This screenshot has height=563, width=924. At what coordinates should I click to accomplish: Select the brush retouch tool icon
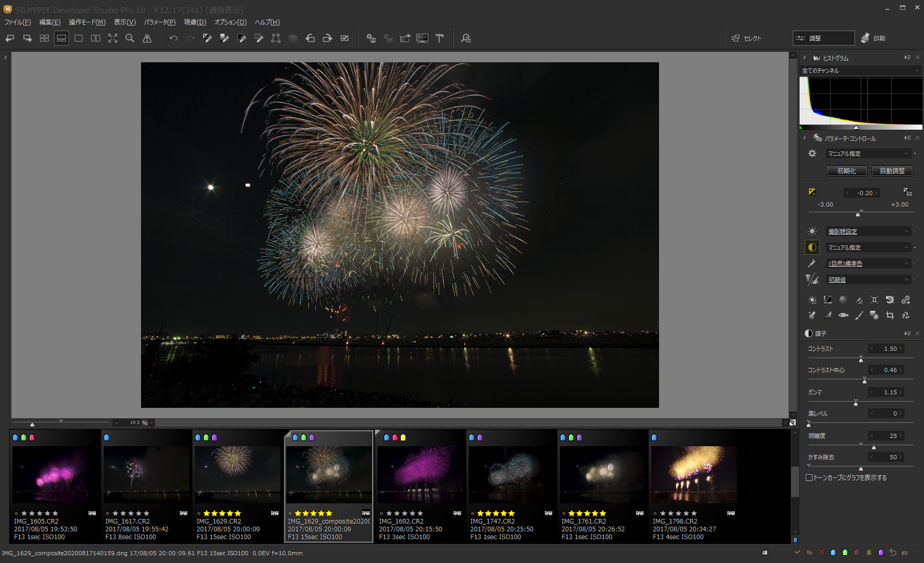tap(859, 315)
